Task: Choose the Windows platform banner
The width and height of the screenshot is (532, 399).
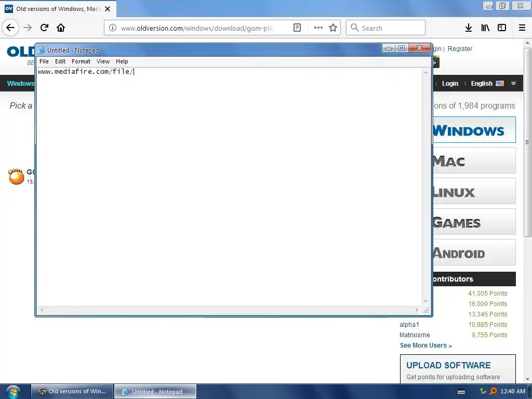Action: click(x=474, y=129)
